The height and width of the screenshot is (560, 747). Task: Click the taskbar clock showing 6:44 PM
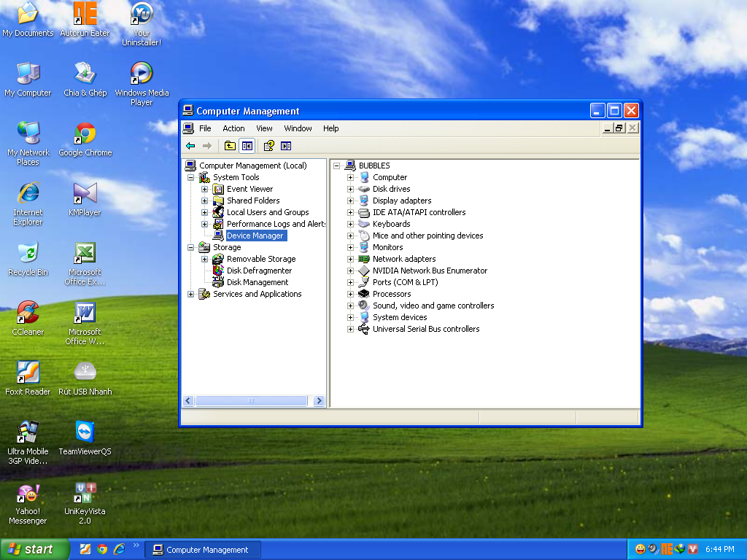pyautogui.click(x=719, y=550)
